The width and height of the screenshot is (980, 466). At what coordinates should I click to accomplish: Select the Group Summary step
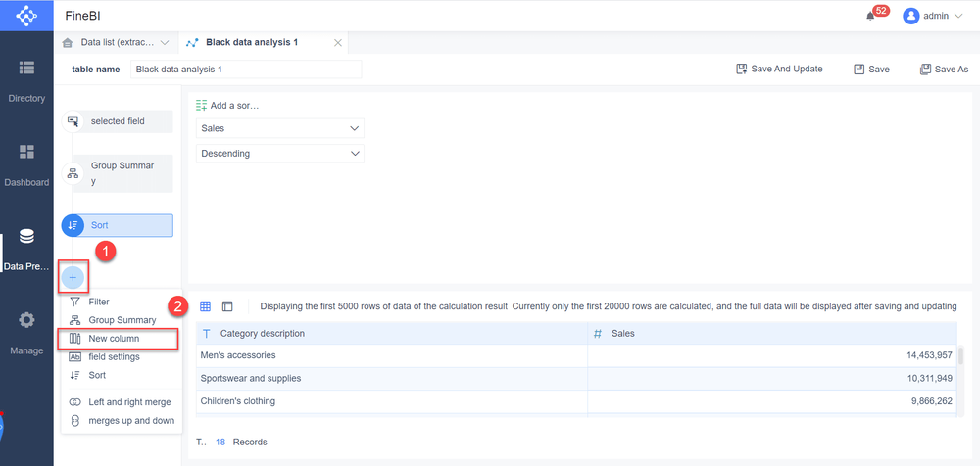point(121,173)
